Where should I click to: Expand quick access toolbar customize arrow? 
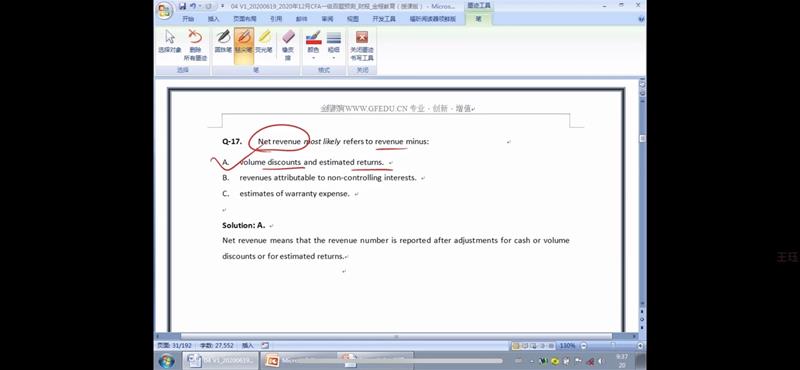[x=222, y=6]
